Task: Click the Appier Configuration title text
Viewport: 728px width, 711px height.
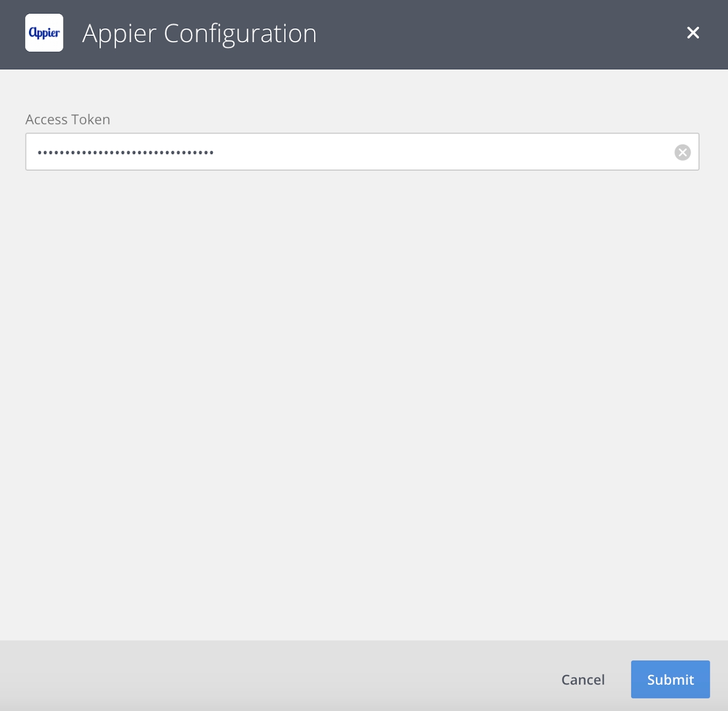Action: tap(199, 34)
